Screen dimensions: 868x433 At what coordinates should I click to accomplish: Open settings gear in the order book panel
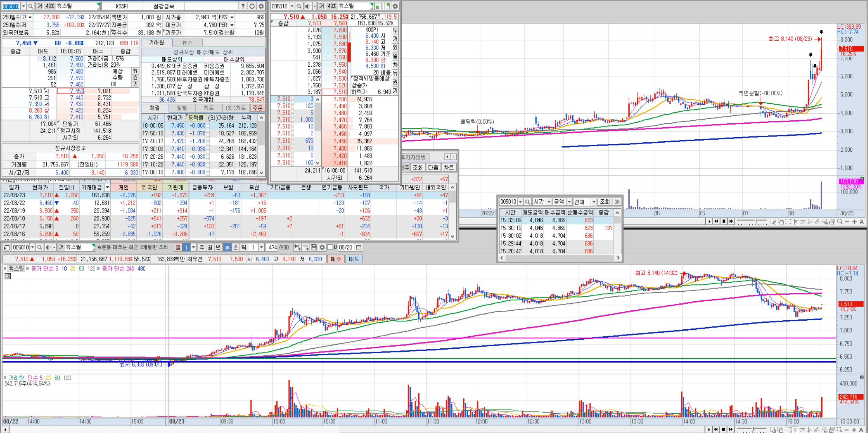[395, 6]
